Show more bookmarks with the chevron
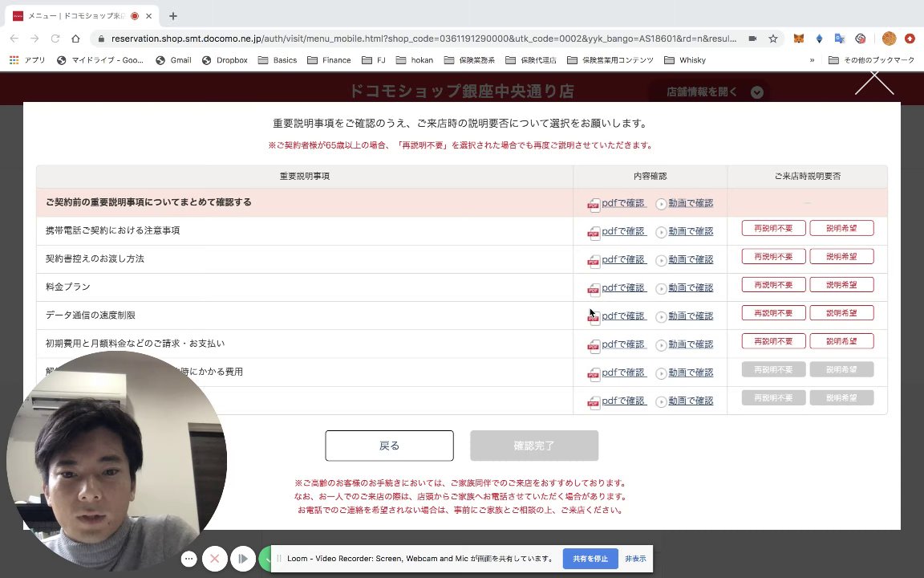Image resolution: width=924 pixels, height=578 pixels. [x=812, y=60]
